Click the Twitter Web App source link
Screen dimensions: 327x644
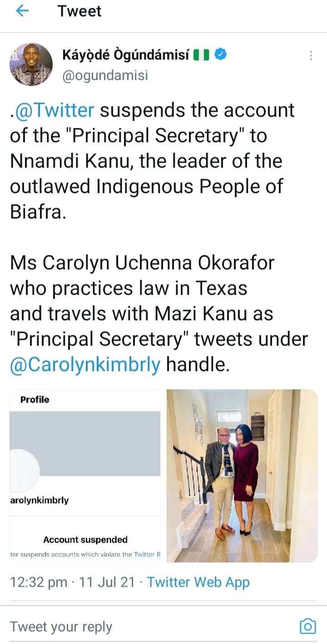pyautogui.click(x=198, y=582)
